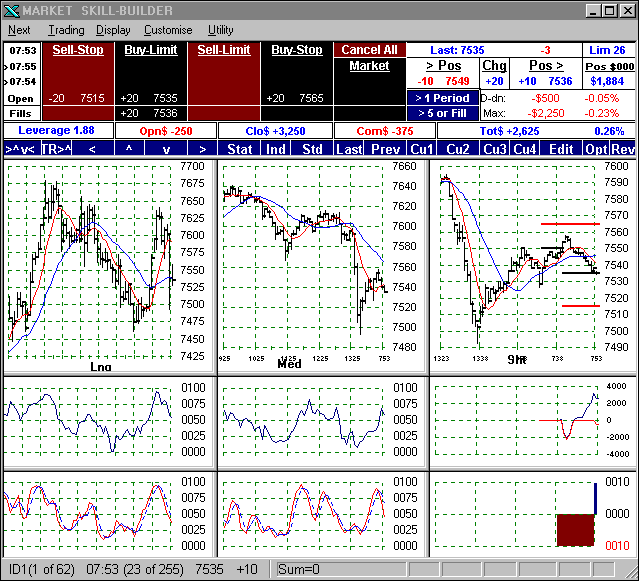
Task: Click the Rev toolbar button
Action: pos(623,149)
